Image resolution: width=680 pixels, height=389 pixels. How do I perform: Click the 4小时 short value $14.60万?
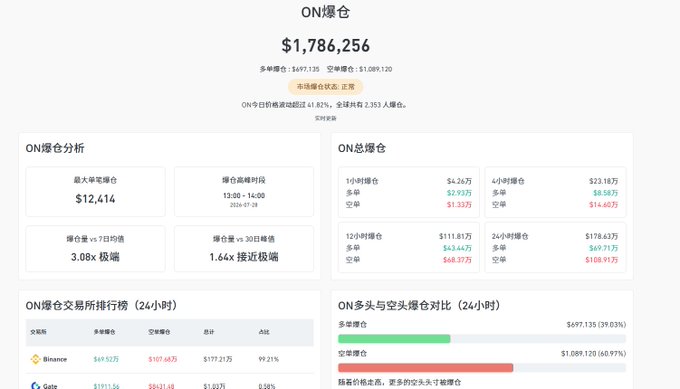click(604, 204)
